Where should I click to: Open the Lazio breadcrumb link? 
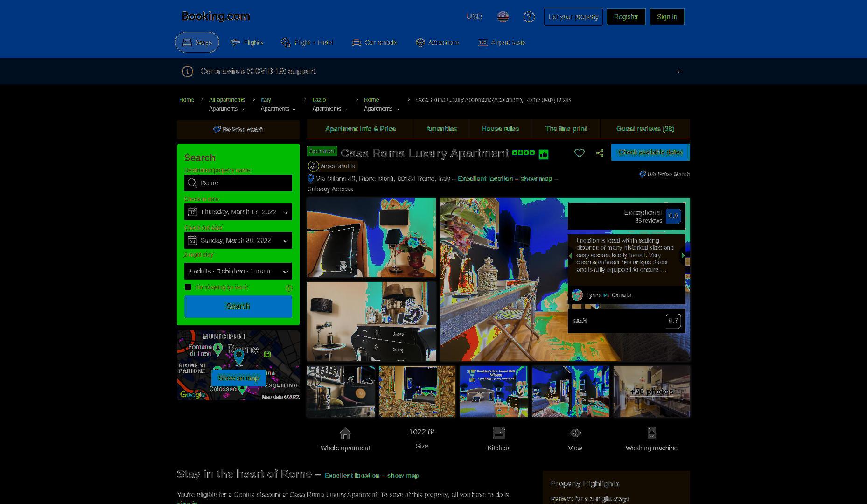[x=319, y=100]
